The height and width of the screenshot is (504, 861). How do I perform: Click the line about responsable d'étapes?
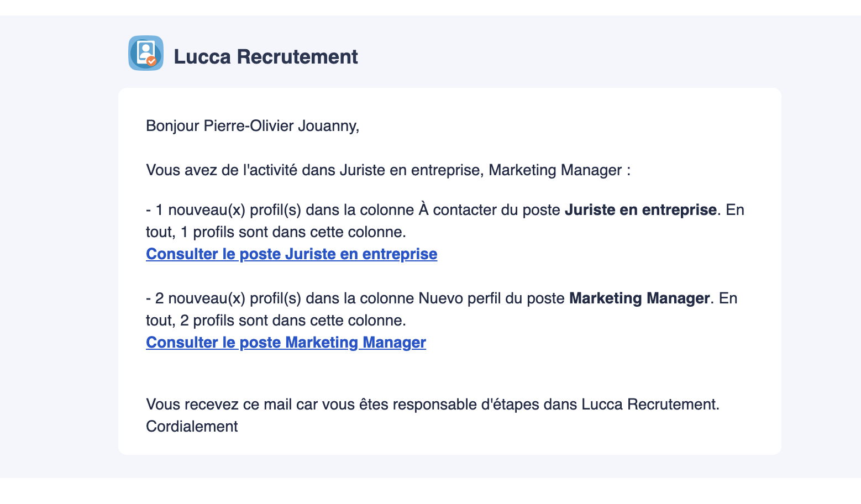[x=433, y=404]
